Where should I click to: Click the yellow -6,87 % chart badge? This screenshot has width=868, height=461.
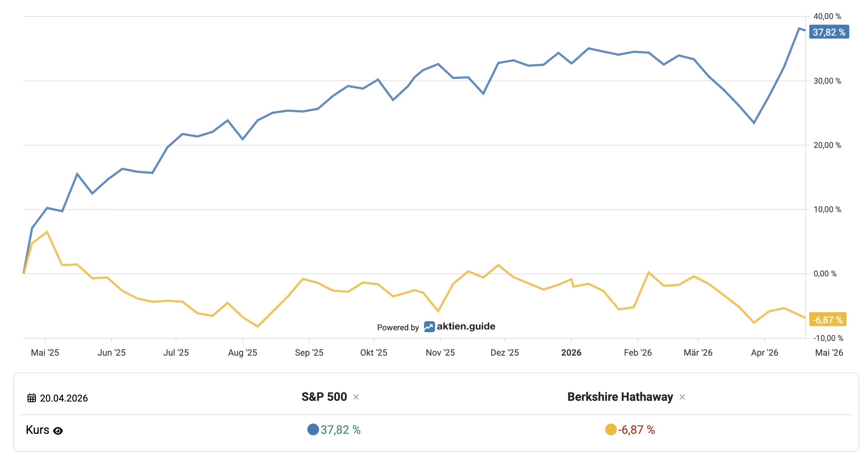(x=828, y=320)
